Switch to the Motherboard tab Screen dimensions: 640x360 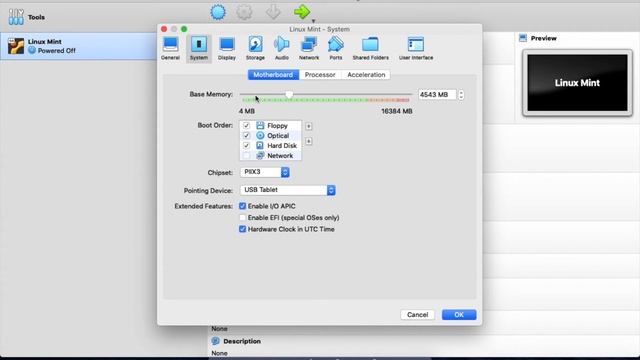click(273, 75)
